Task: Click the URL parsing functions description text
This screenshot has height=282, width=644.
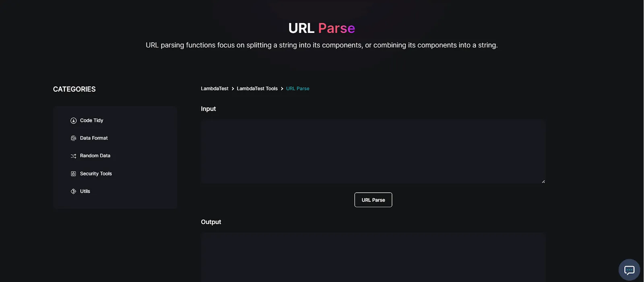Action: point(322,45)
